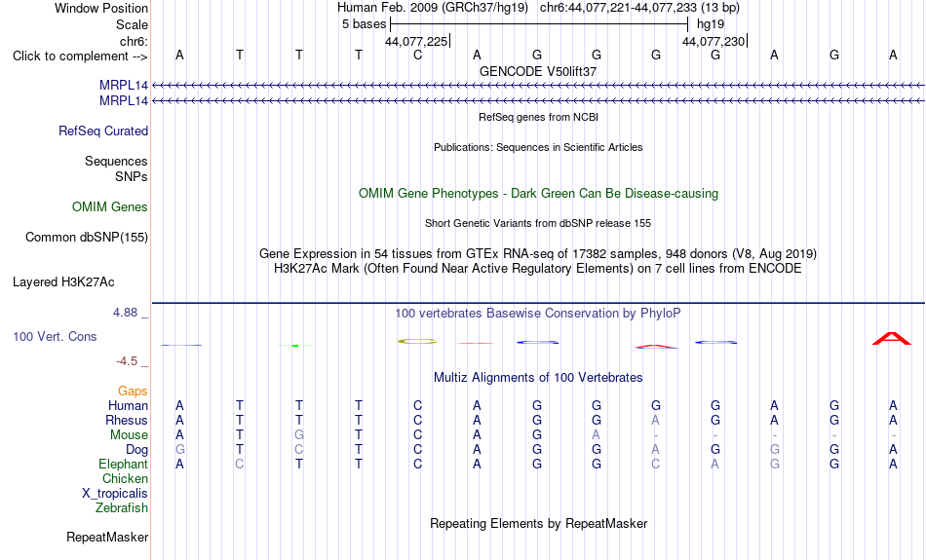Click 'Repeating Elements by RepeatMasker' title
This screenshot has height=560, width=926.
click(x=538, y=523)
